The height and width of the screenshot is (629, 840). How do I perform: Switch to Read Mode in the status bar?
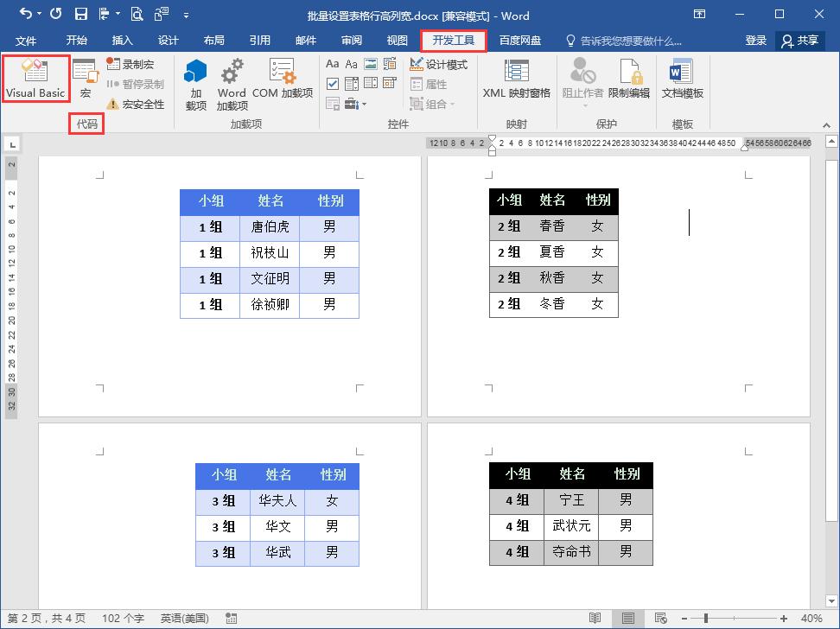coord(595,618)
